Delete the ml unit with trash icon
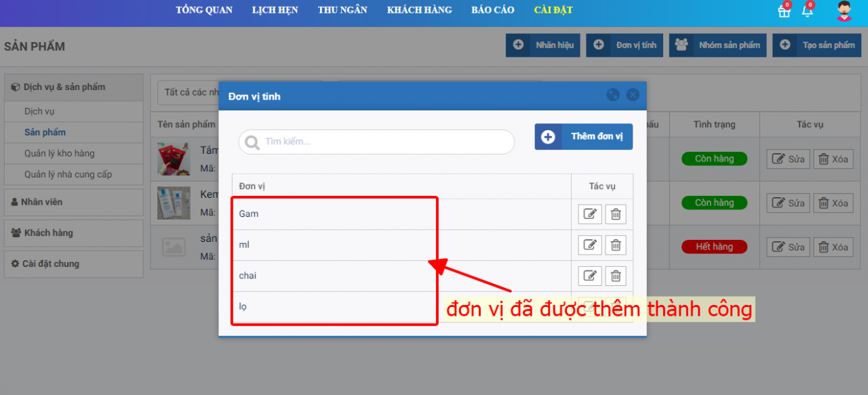Viewport: 868px width, 395px height. (616, 245)
